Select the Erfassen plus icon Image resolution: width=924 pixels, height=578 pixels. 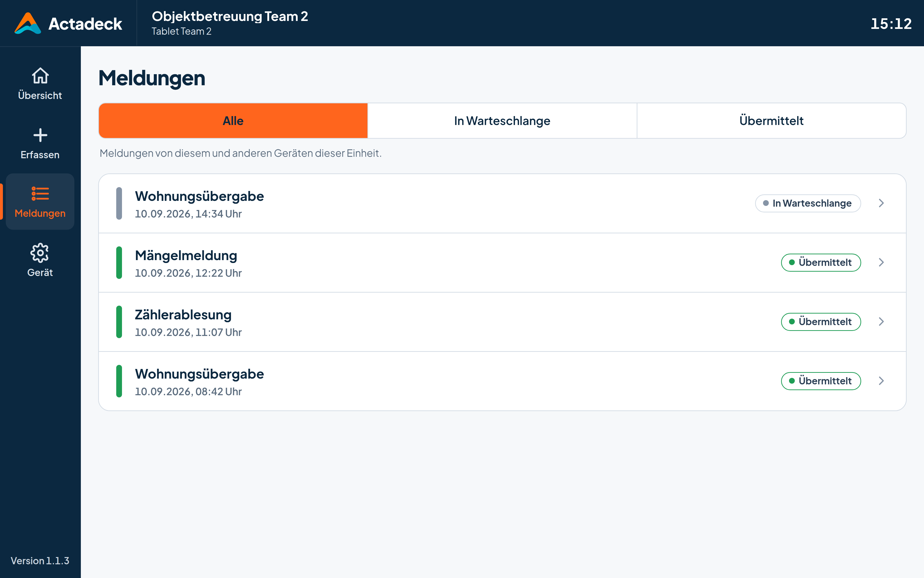pyautogui.click(x=40, y=135)
